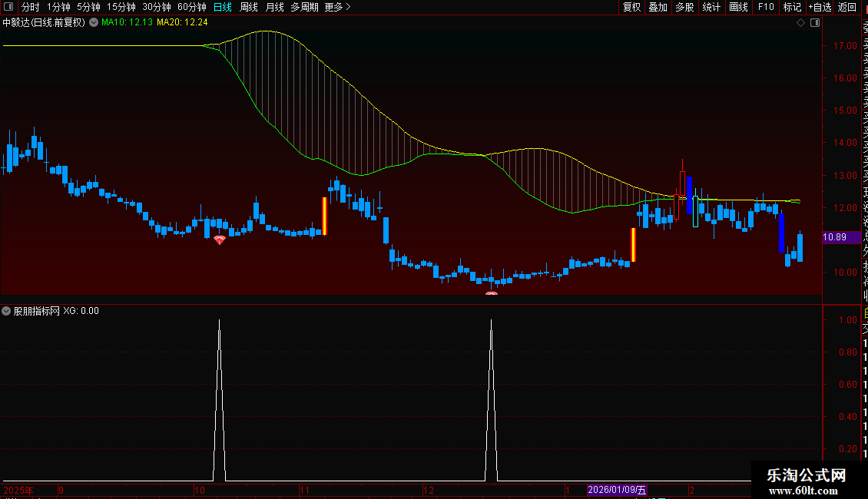The image size is (868, 499).
Task: Click the red signal marker below December lows
Action: 492,292
